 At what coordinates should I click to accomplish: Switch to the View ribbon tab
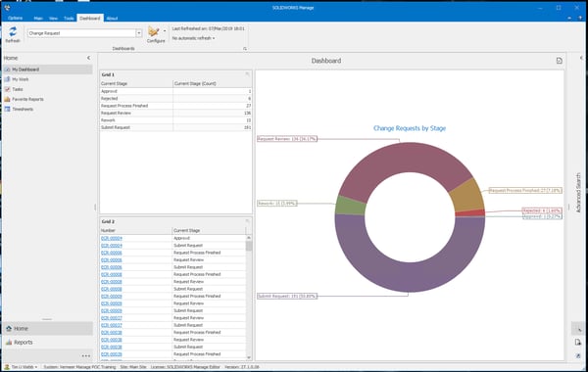coord(53,18)
